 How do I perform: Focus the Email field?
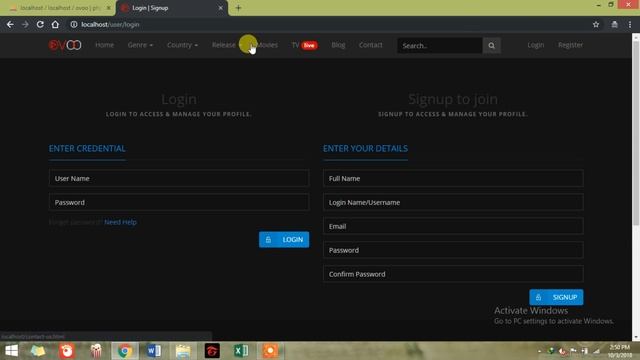[453, 226]
